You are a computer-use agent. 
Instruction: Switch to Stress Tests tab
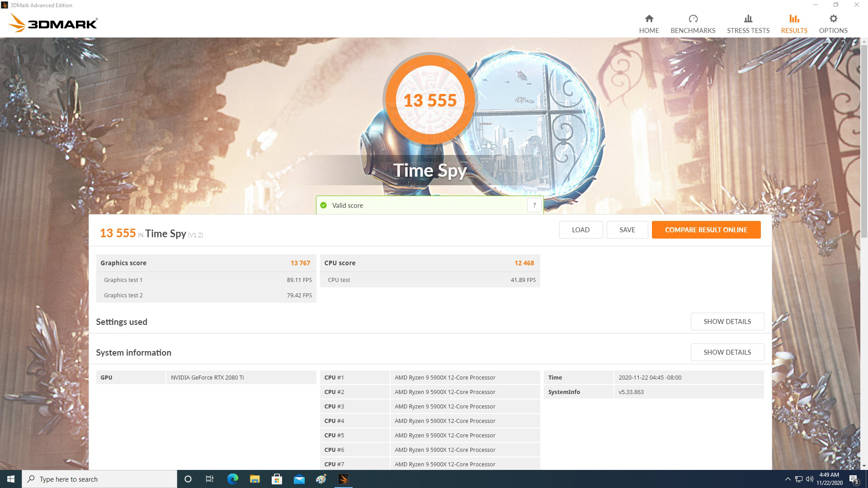(x=748, y=24)
